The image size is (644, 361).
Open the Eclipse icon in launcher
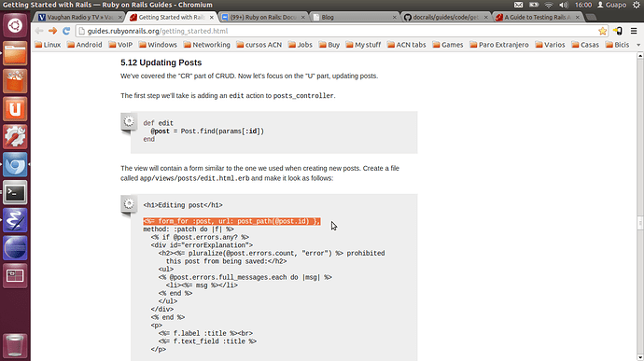point(15,248)
